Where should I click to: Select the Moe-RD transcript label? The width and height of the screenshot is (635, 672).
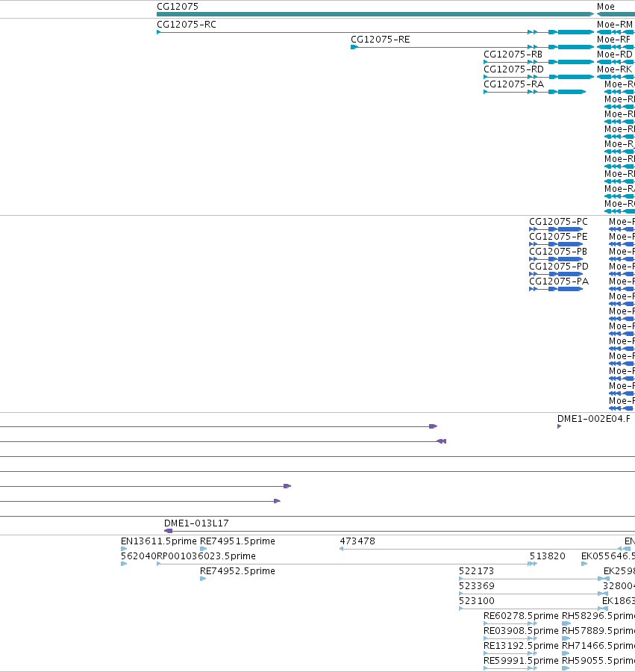pos(614,55)
